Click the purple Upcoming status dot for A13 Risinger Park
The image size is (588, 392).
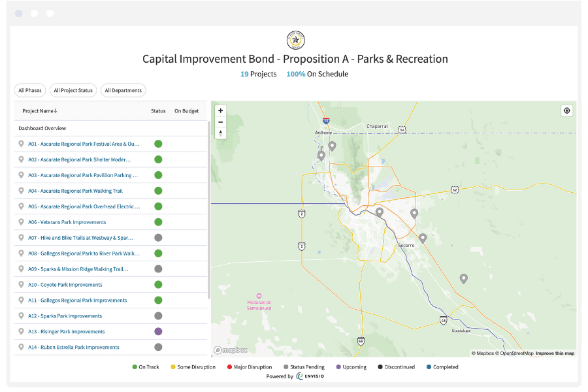[x=157, y=331]
